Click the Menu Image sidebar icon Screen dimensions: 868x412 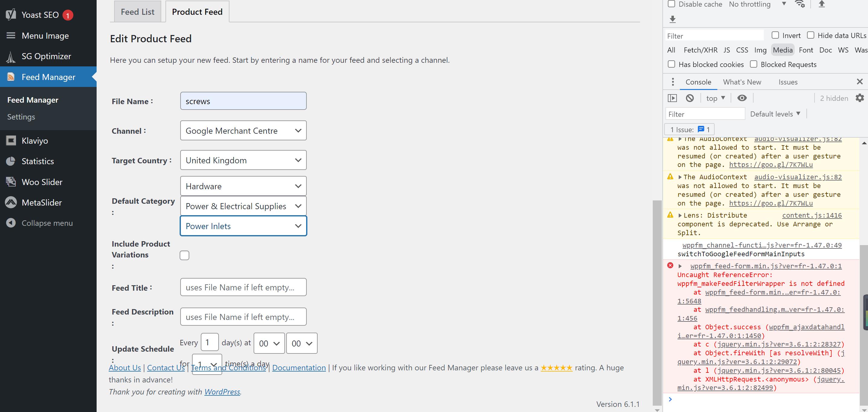coord(11,35)
